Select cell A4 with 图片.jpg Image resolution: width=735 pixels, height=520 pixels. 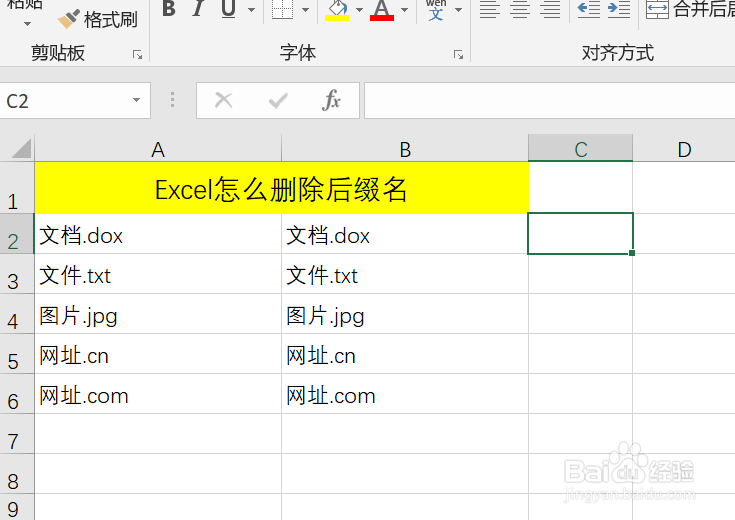(x=158, y=314)
